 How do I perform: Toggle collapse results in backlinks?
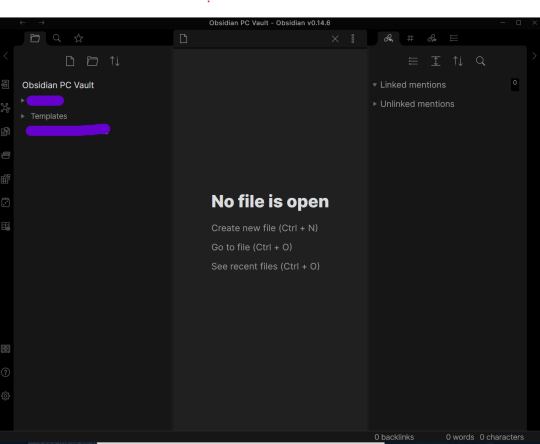(x=413, y=61)
